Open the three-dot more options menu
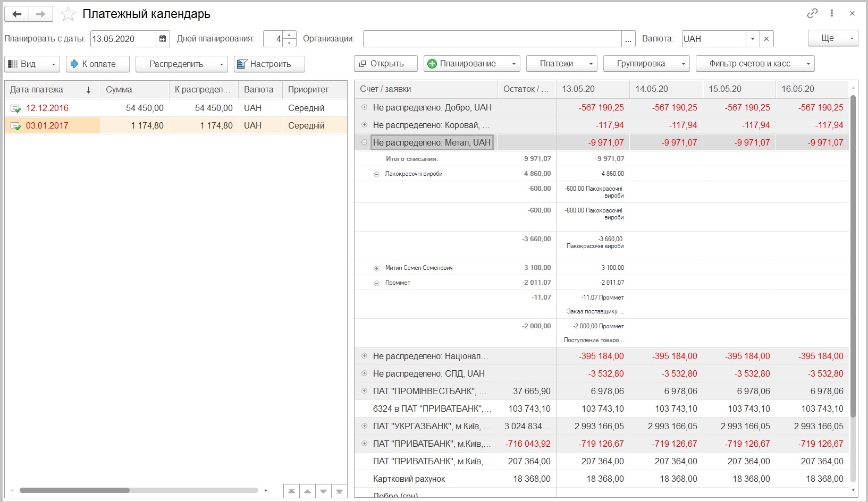Screen dimensions: 868x502 pos(832,14)
